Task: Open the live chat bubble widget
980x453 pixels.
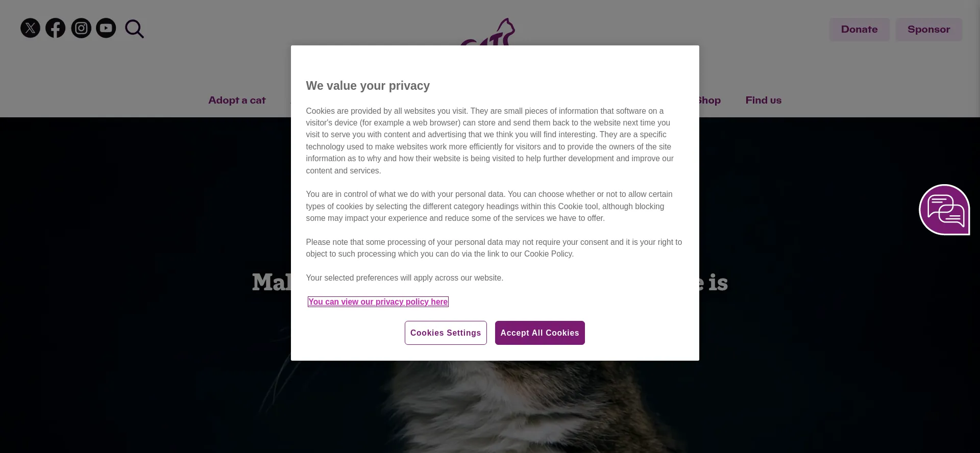Action: 944,210
